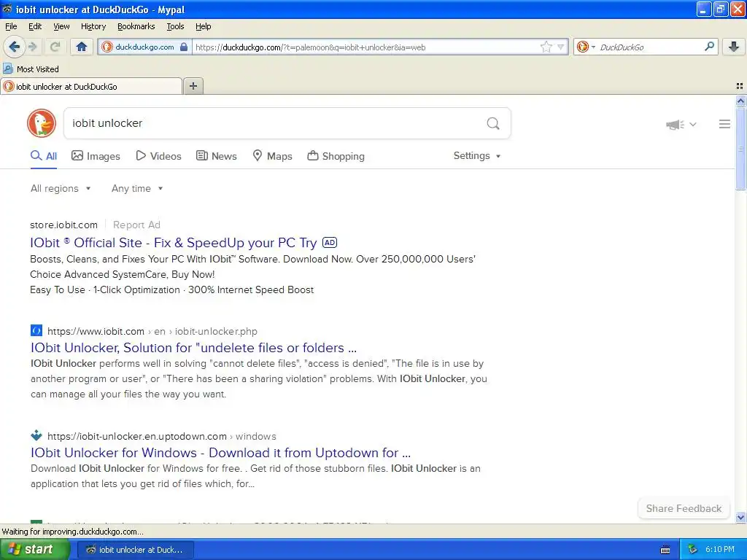
Task: Switch to the Videos tab
Action: [158, 156]
